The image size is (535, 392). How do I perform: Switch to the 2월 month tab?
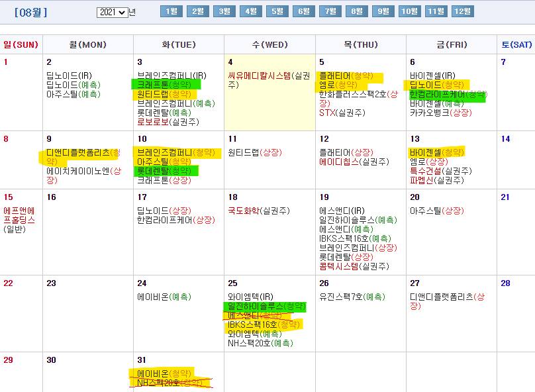198,11
